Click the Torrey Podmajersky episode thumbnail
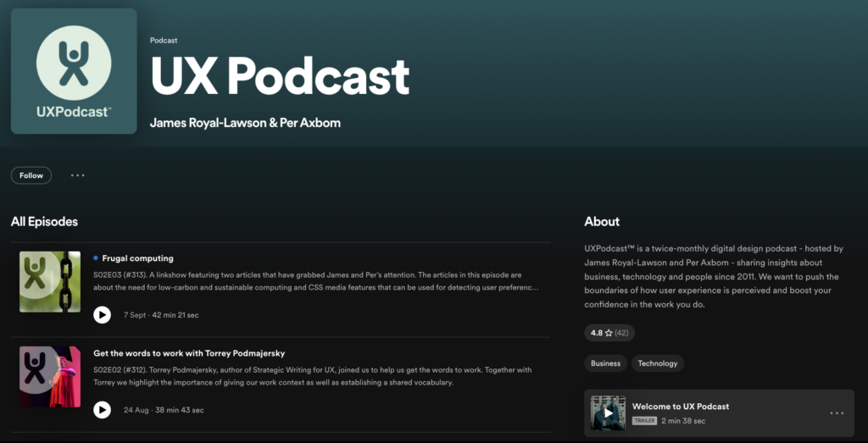This screenshot has width=868, height=443. tap(50, 377)
